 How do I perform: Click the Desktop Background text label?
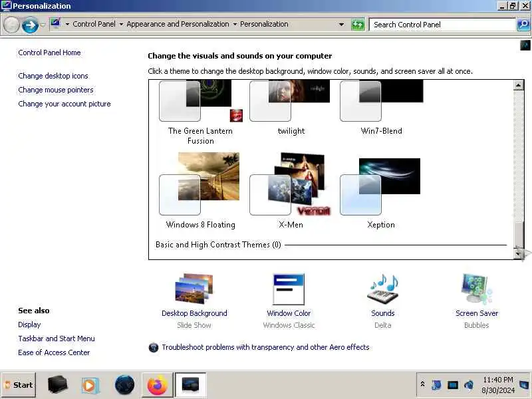194,313
